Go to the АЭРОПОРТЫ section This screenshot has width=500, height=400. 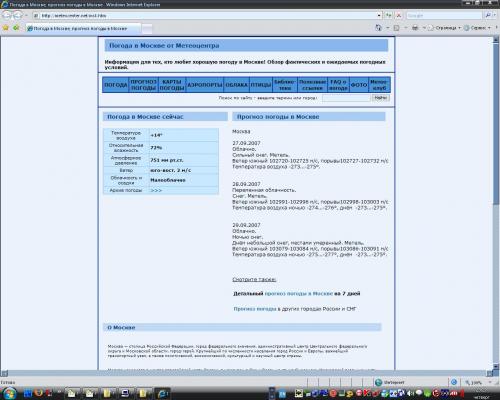tap(205, 85)
